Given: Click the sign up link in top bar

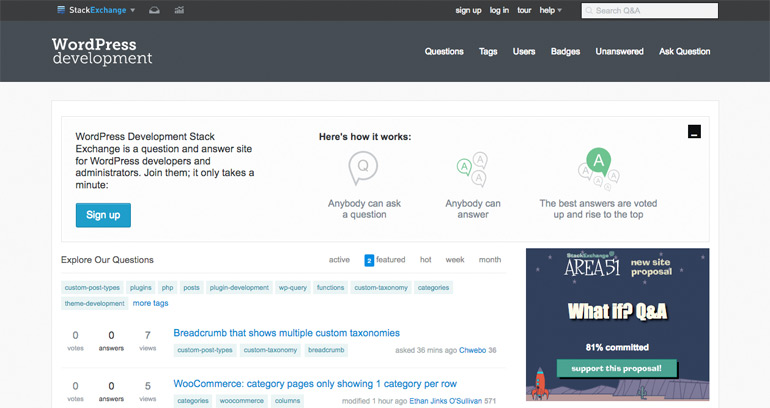Looking at the screenshot, I should [468, 10].
